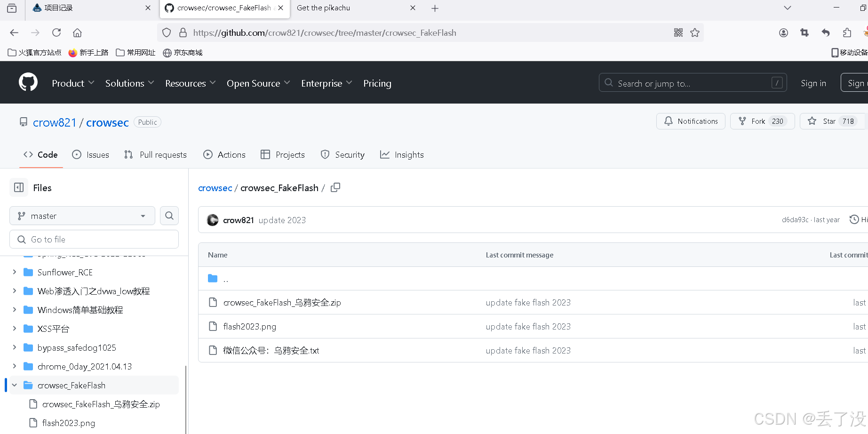The width and height of the screenshot is (868, 434).
Task: Expand the chrome_0day_2021.04.13 folder
Action: [x=15, y=366]
